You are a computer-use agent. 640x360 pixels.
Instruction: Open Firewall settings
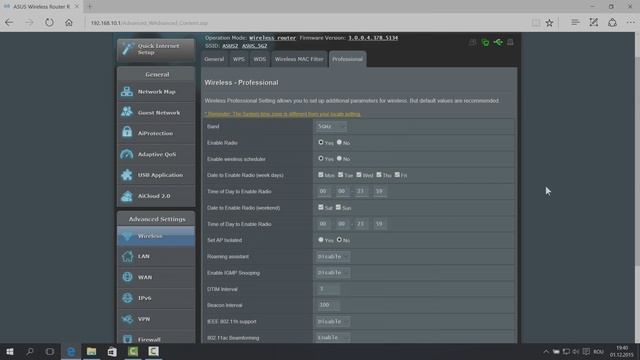(156, 338)
